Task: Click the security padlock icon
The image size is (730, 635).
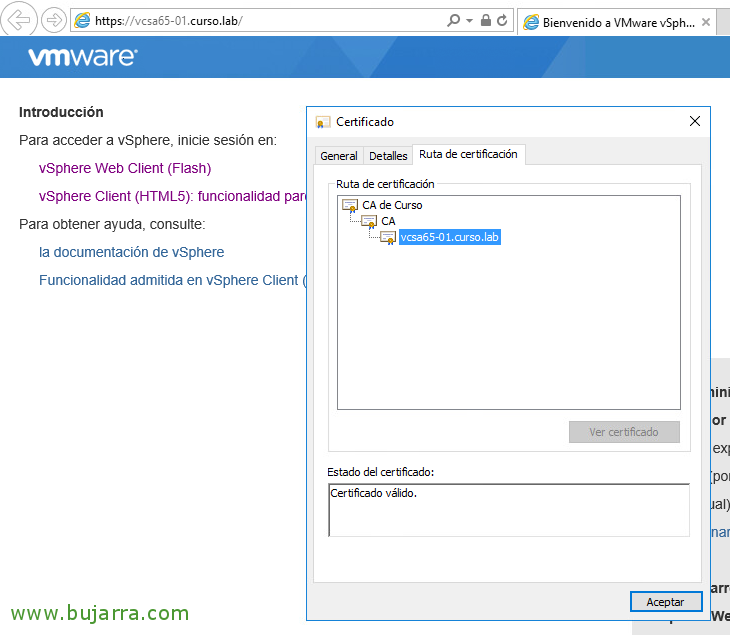Action: coord(486,20)
